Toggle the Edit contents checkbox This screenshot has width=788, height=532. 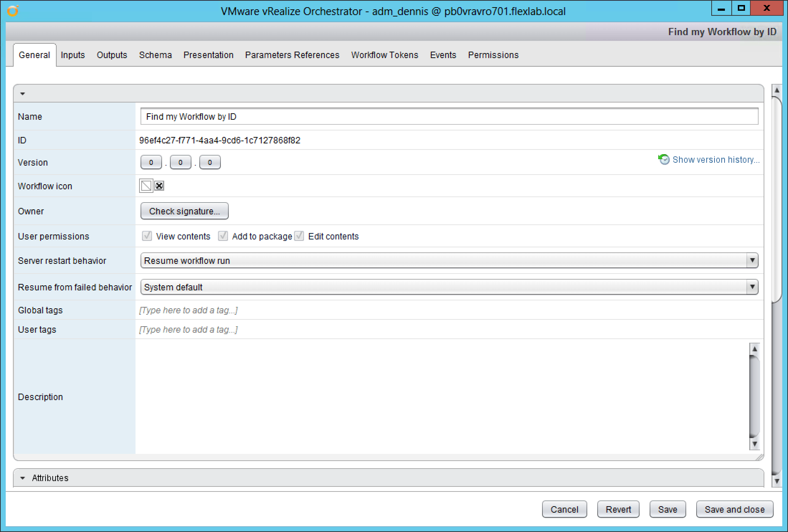click(299, 236)
